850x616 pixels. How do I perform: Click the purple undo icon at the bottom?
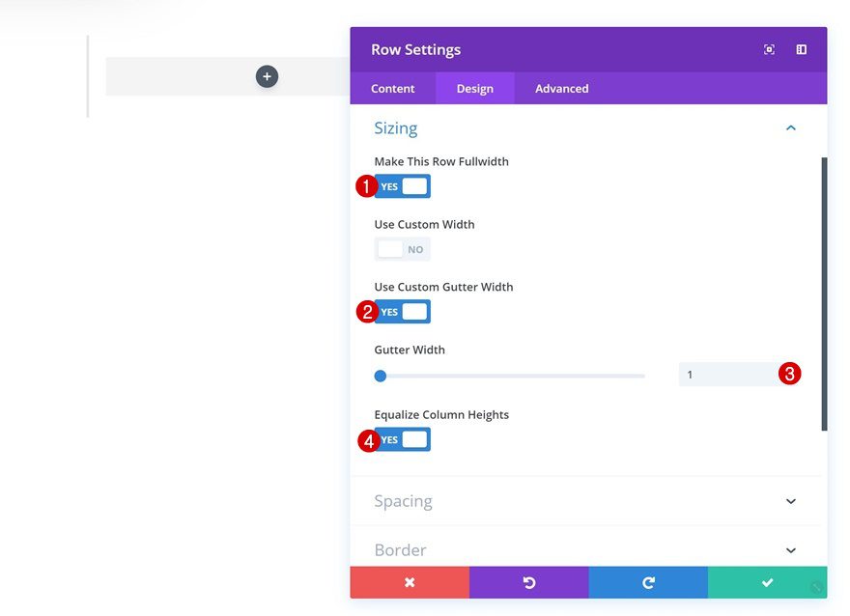point(528,582)
